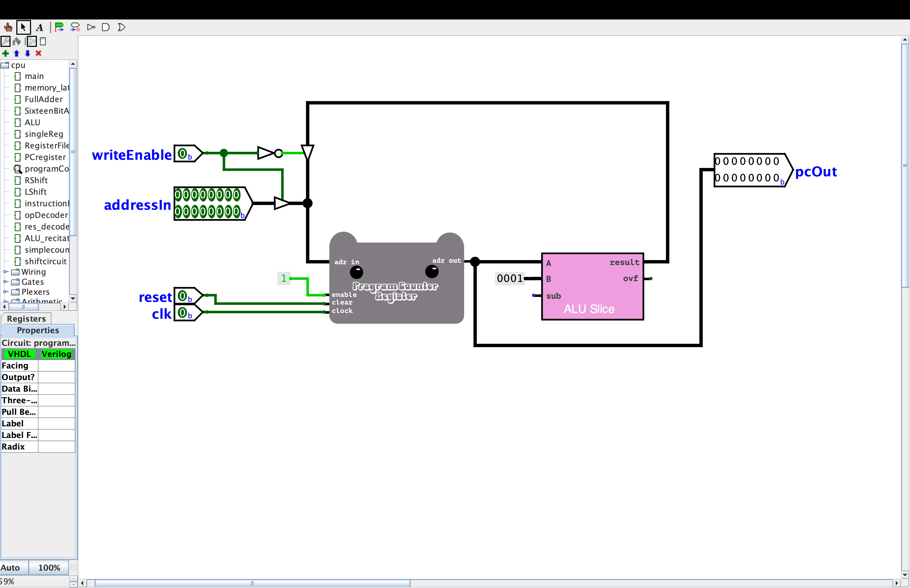Viewport: 910px width, 588px height.
Task: Open the PCregister circuit in tree
Action: click(45, 157)
